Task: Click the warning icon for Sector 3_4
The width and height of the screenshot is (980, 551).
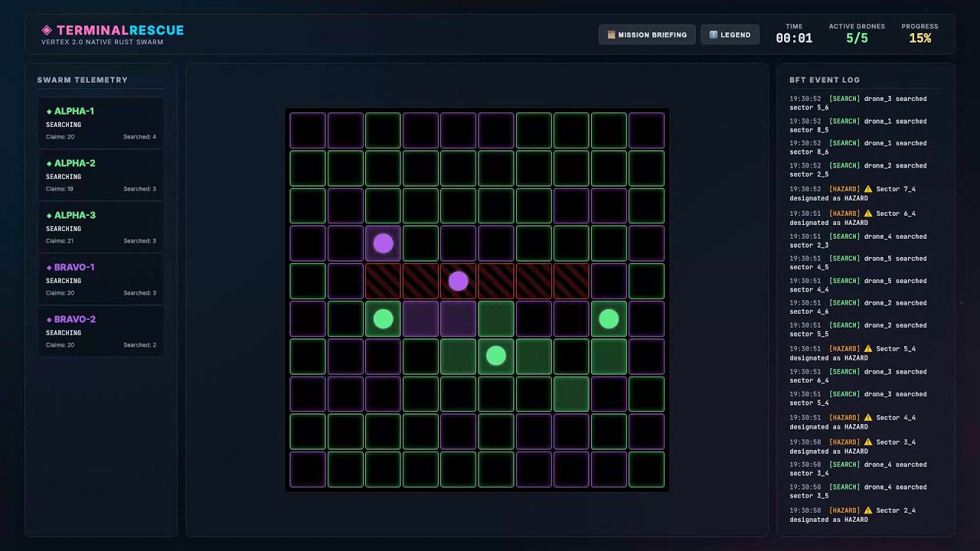Action: coord(868,442)
